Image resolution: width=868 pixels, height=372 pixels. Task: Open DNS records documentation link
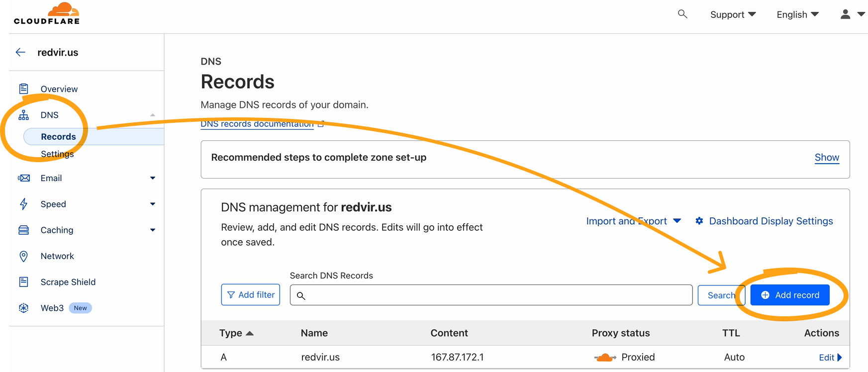click(257, 124)
